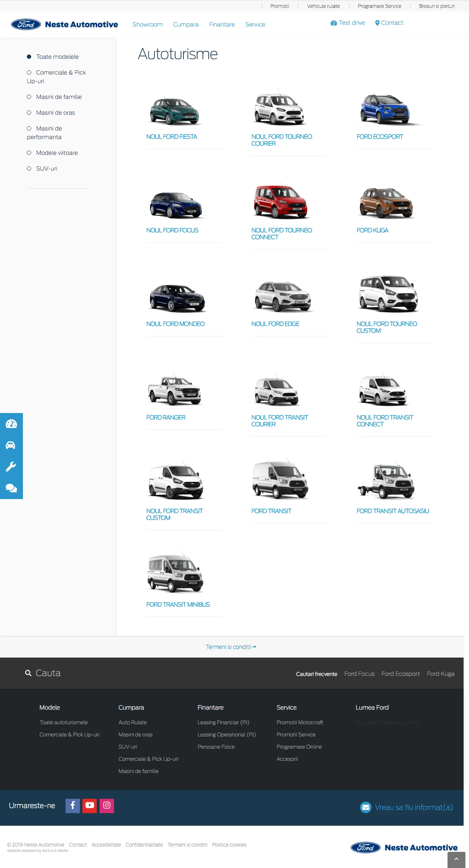Open Brosuri si preturi in the top bar
Viewport: 469px width, 868px height.
(437, 6)
